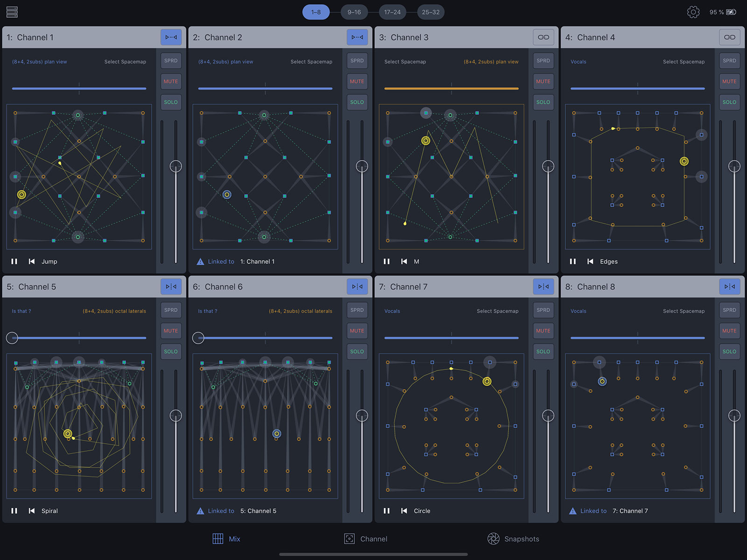Open the server list icon top-left
This screenshot has height=560, width=747.
click(12, 12)
